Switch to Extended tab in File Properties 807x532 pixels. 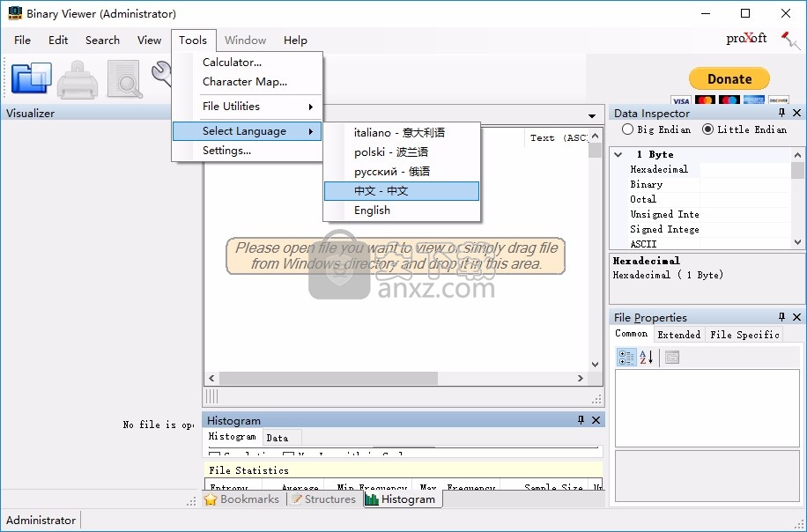tap(679, 335)
